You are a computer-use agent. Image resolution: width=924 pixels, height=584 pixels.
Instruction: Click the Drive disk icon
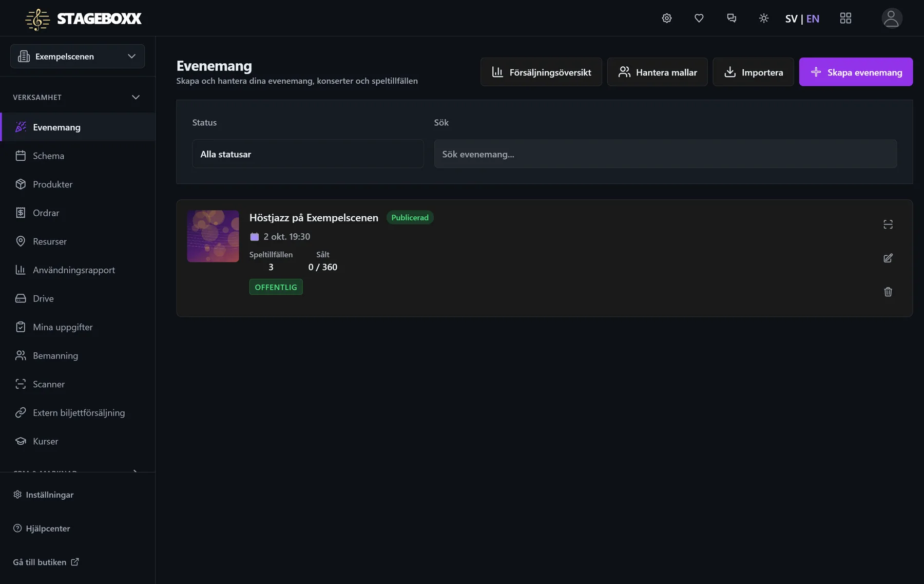[21, 298]
